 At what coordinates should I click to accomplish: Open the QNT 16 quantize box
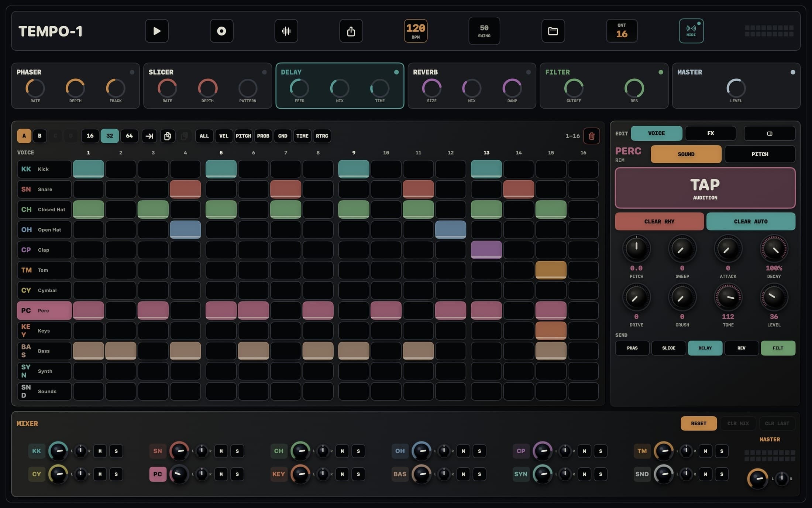622,31
